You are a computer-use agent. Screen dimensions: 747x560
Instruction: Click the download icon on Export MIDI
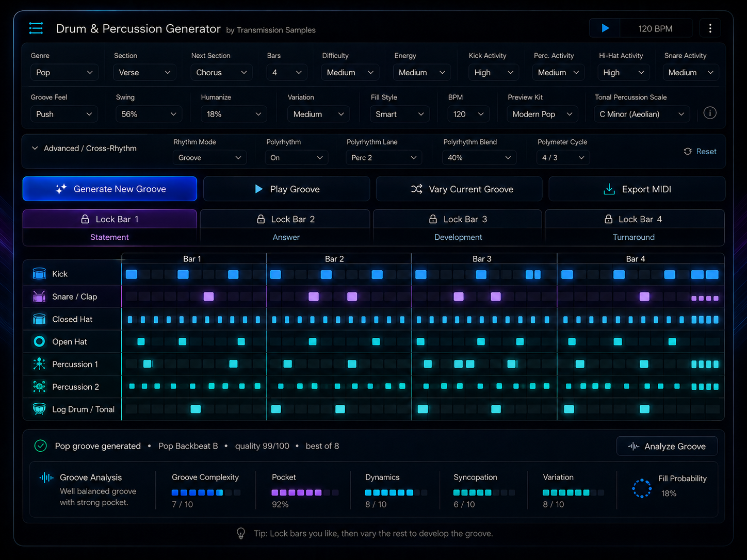(x=609, y=189)
